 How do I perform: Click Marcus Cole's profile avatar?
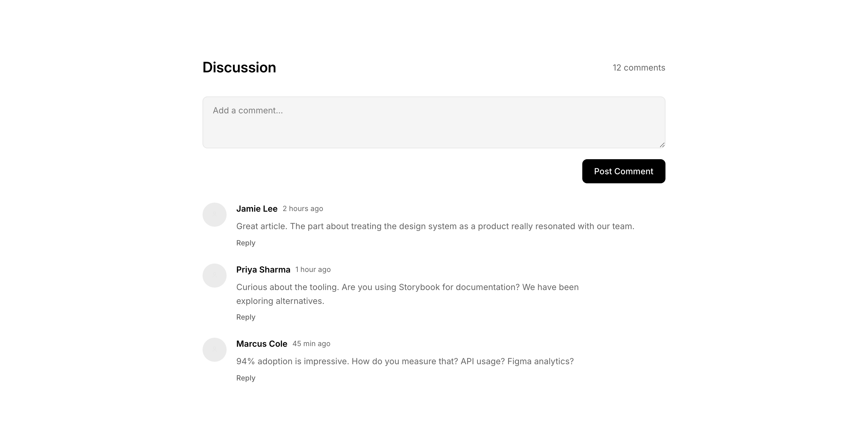[214, 350]
